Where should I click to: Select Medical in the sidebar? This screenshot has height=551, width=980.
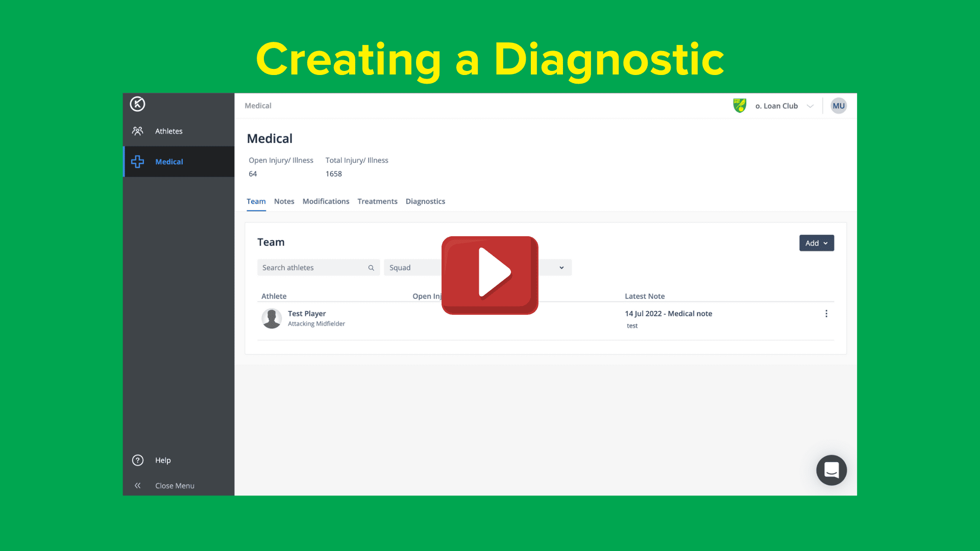tap(179, 162)
